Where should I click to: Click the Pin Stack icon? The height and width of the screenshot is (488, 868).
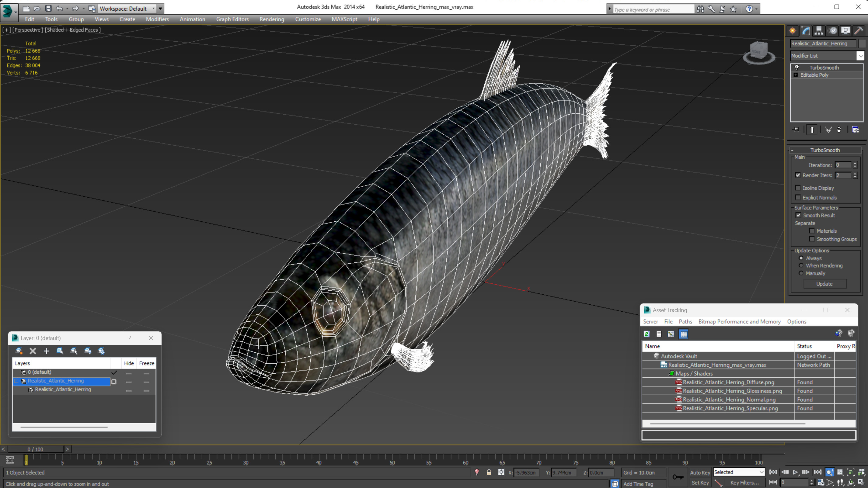point(796,130)
